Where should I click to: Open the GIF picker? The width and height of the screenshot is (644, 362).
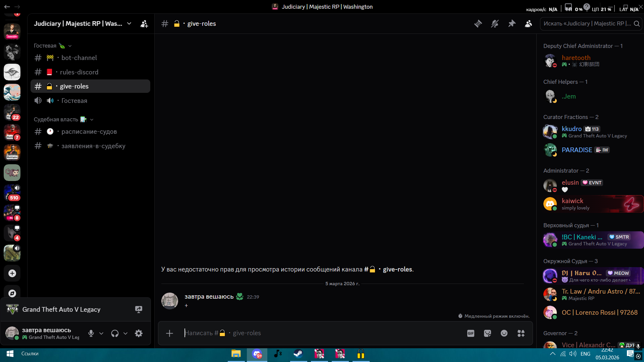pos(471,333)
